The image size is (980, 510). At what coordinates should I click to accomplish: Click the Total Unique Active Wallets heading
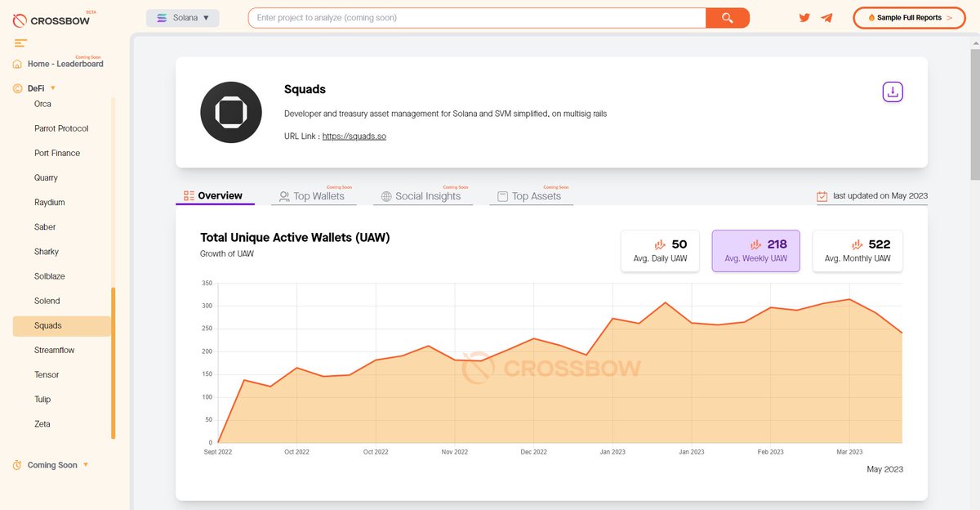click(295, 238)
